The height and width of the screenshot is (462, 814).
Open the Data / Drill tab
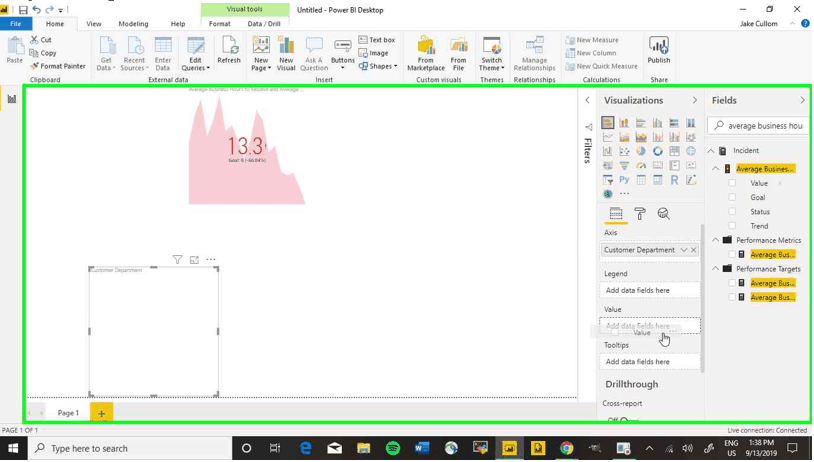264,24
